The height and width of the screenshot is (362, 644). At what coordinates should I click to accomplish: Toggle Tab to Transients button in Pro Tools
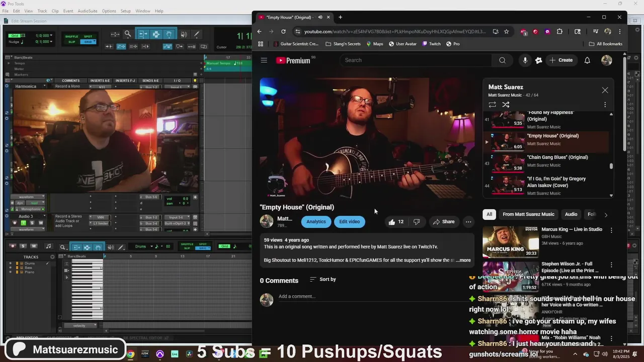[109, 46]
